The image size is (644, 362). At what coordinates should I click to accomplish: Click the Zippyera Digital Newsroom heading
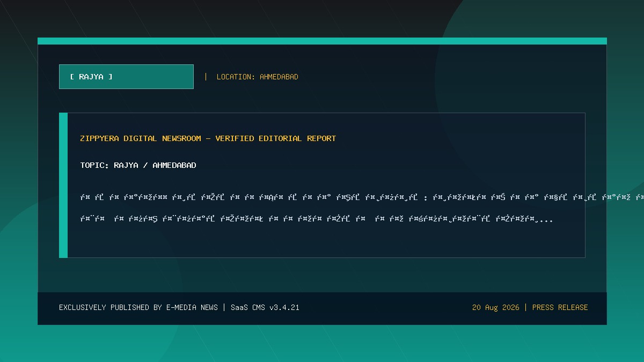point(208,138)
